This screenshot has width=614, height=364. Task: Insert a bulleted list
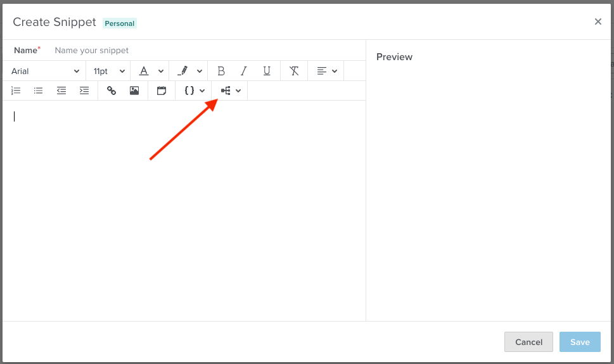point(39,91)
